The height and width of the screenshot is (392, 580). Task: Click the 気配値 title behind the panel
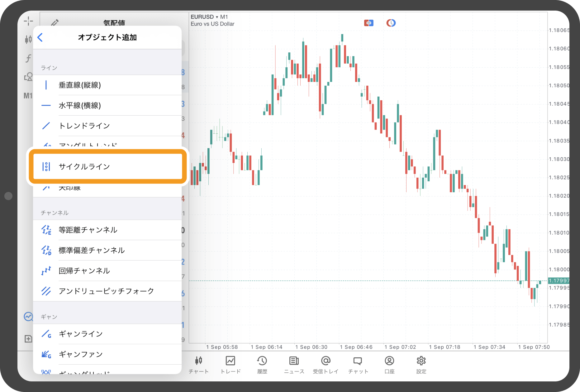click(114, 22)
